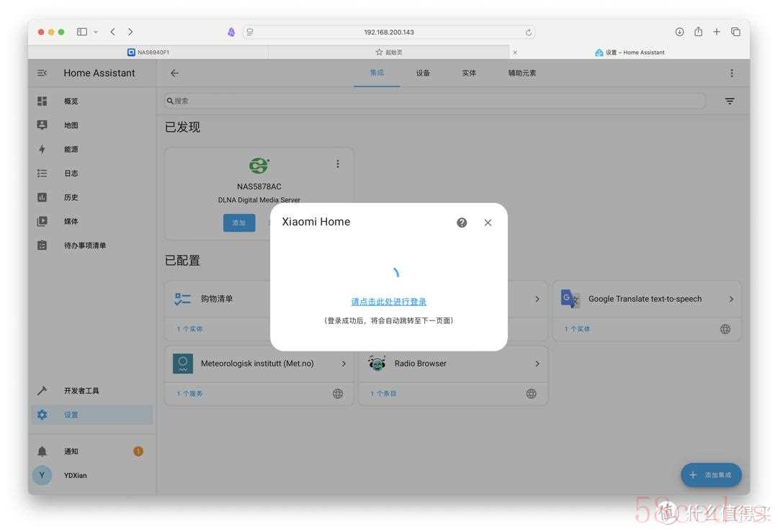Screen dimensions: 778x532
Task: Switch to the 集成 integrations tab
Action: click(377, 73)
